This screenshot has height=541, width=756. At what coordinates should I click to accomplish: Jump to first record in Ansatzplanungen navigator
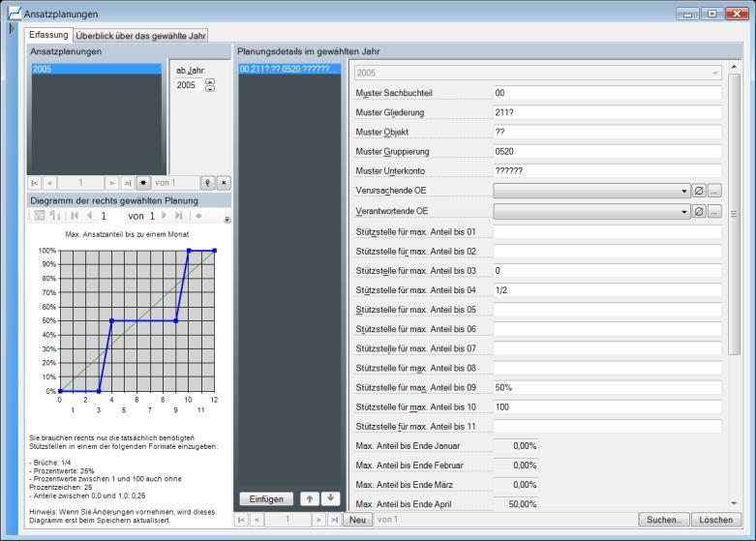point(34,183)
